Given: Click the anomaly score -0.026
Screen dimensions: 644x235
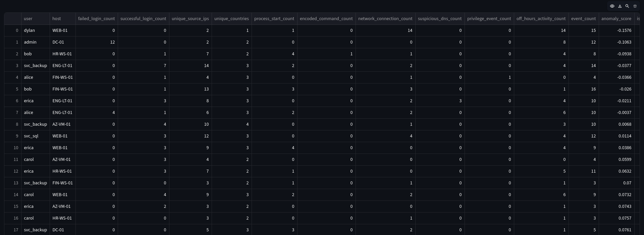Looking at the screenshot, I should (616, 89).
